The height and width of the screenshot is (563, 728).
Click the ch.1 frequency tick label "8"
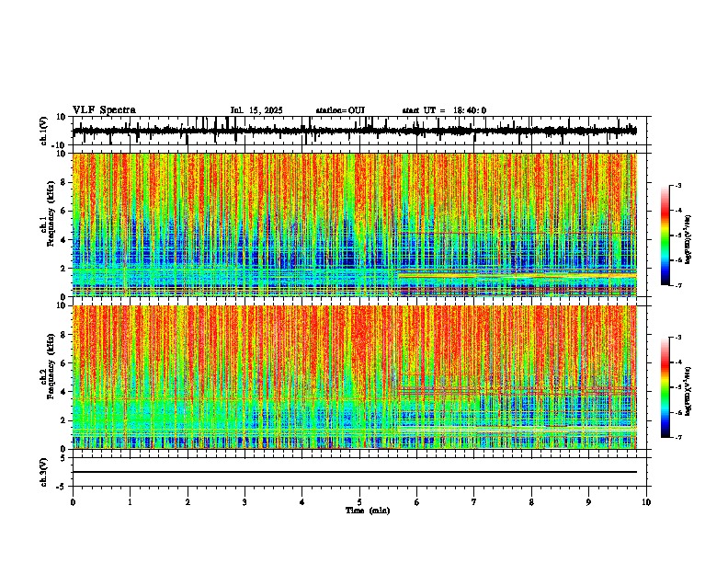(x=63, y=182)
